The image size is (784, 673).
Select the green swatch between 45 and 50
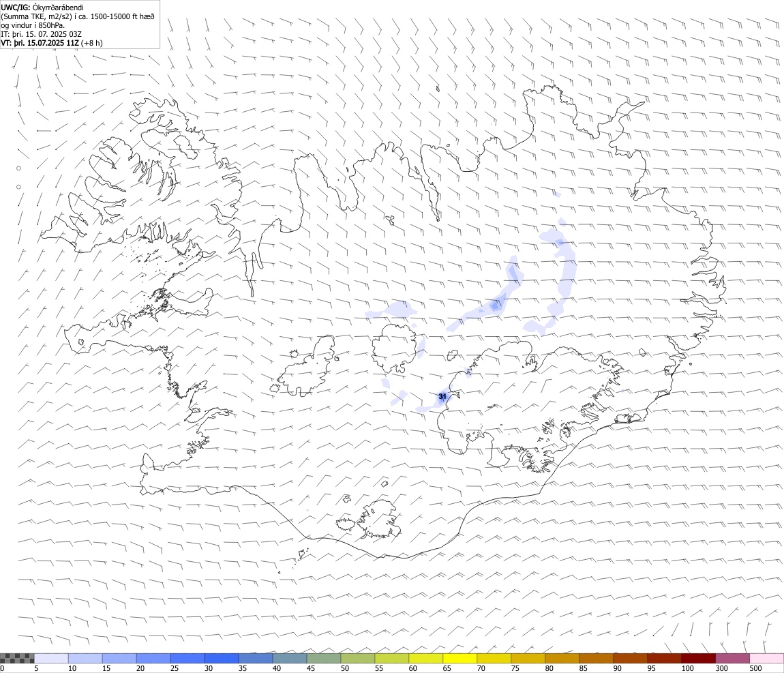[x=324, y=658]
